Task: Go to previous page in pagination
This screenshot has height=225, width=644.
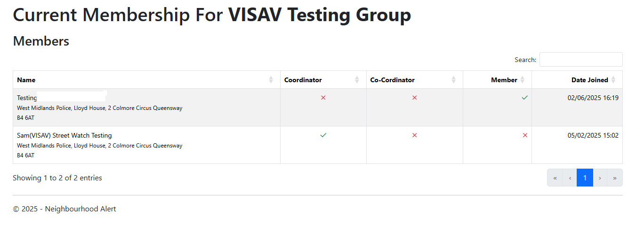Action: click(x=570, y=178)
